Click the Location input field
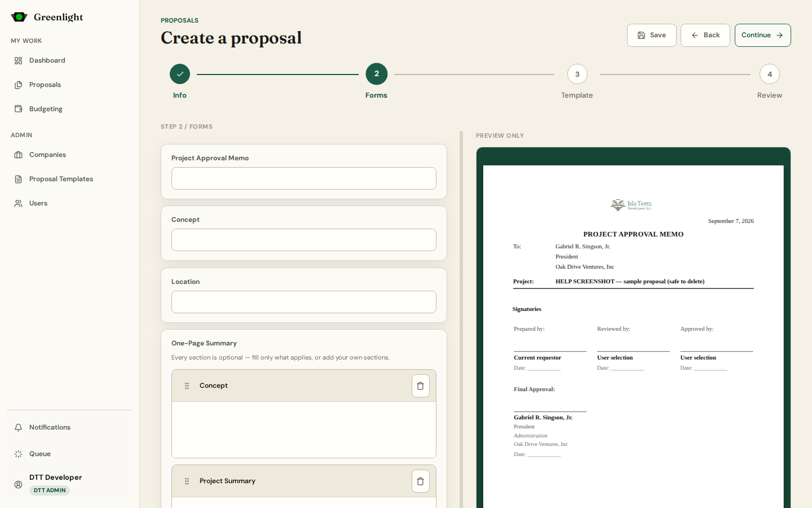812x508 pixels. (304, 302)
